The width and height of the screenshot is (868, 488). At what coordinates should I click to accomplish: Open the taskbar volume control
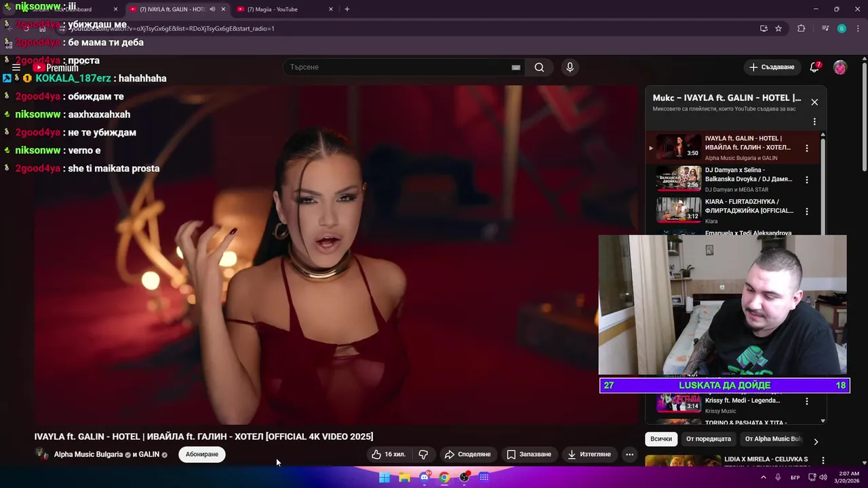823,477
